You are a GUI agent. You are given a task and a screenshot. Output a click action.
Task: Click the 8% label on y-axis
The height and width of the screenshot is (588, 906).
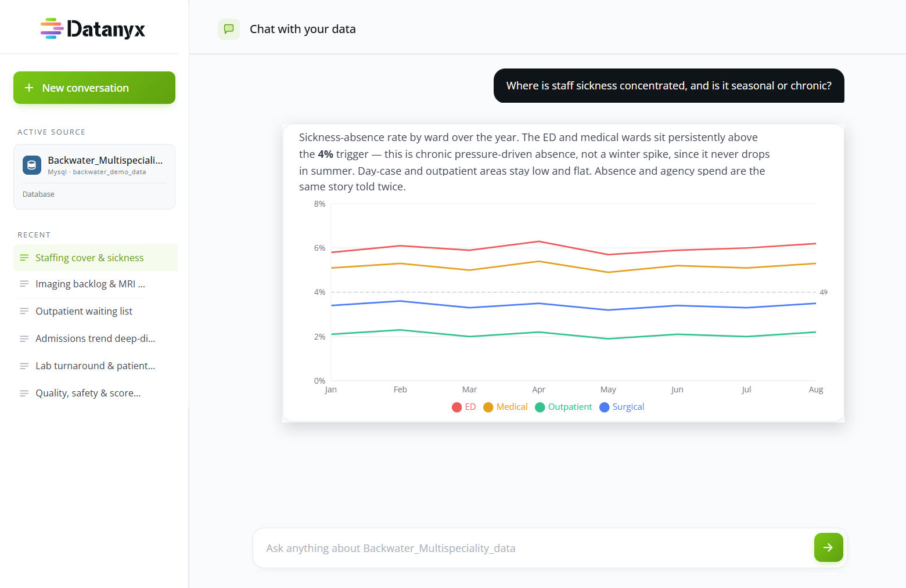[319, 204]
